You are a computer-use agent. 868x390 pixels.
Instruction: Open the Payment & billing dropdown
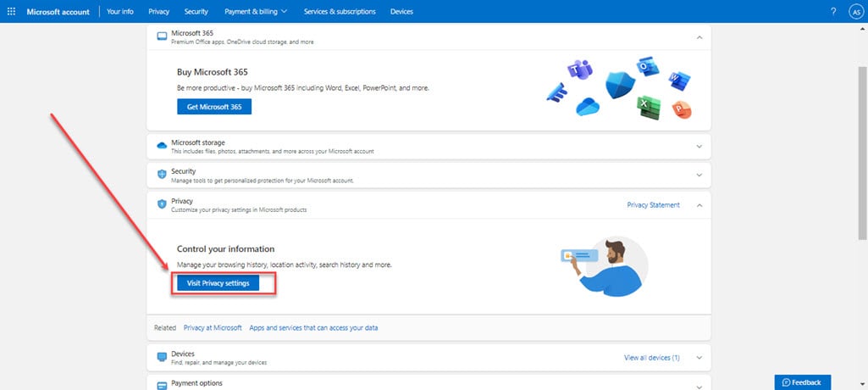pyautogui.click(x=256, y=12)
